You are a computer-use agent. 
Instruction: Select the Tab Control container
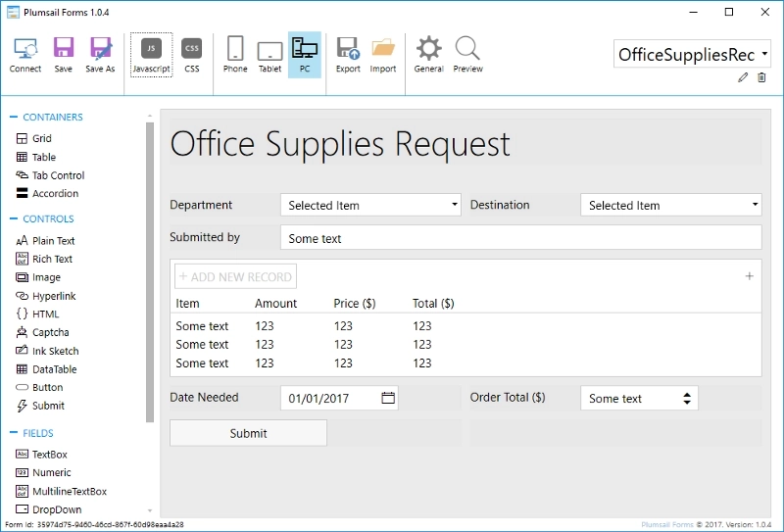pos(50,175)
